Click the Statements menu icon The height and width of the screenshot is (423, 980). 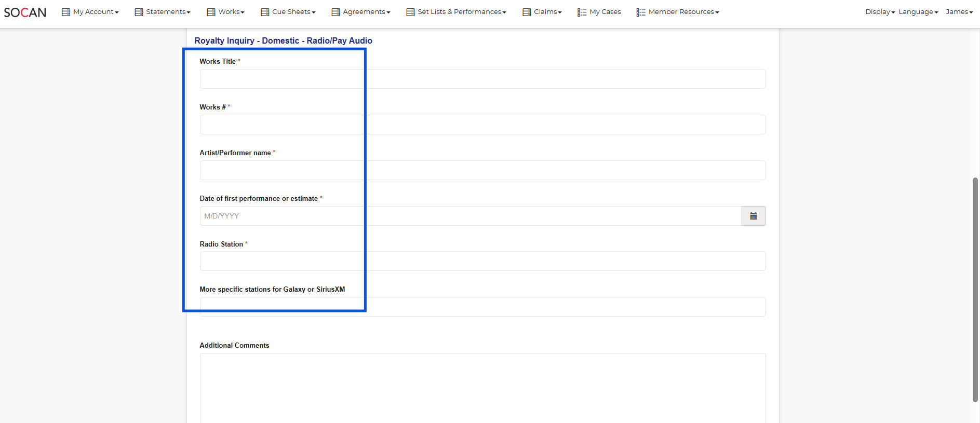coord(139,12)
